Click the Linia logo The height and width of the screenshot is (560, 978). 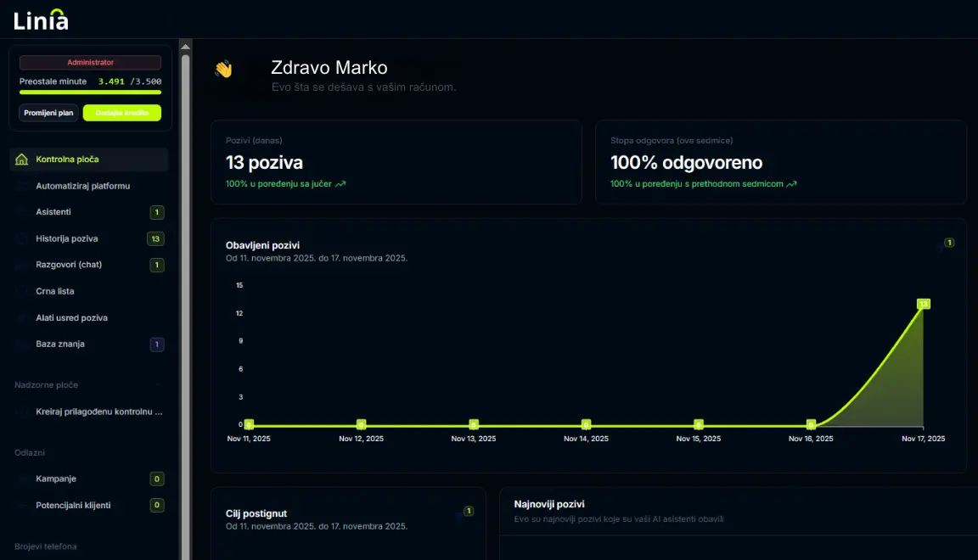[41, 19]
